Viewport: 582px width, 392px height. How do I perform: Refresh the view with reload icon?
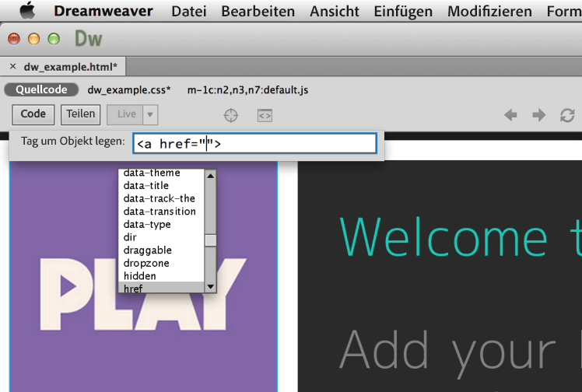click(567, 115)
